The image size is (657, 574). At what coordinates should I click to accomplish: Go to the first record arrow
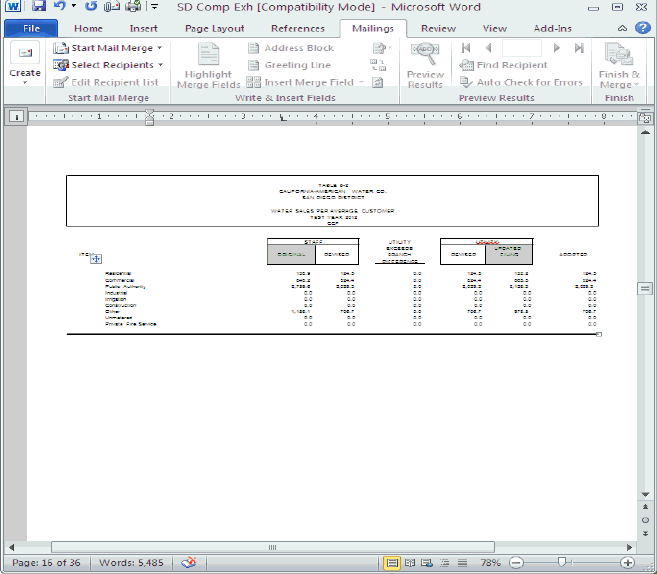tap(466, 48)
